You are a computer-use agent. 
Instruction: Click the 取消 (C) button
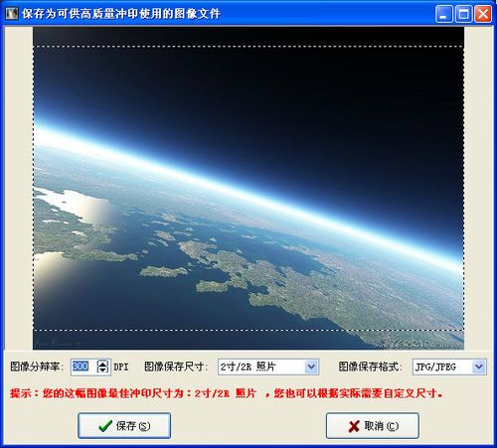pyautogui.click(x=373, y=426)
